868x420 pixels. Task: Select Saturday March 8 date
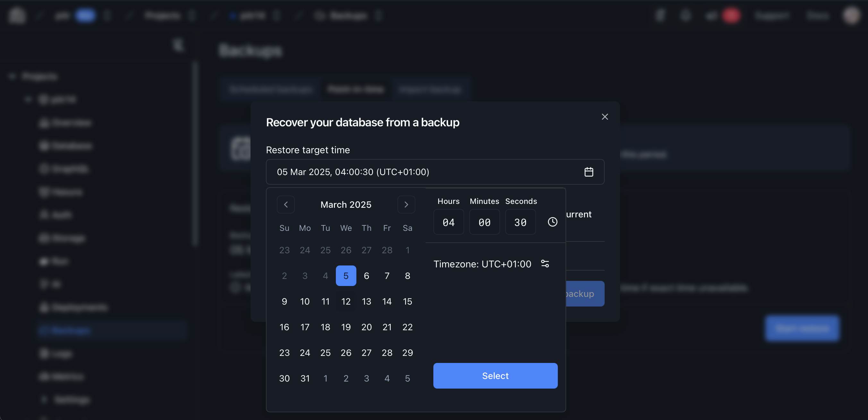[x=407, y=276]
